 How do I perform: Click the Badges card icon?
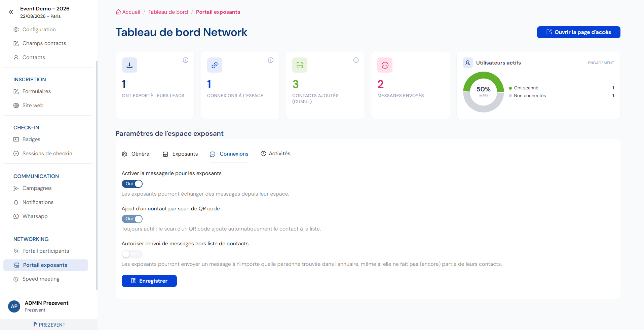click(16, 139)
